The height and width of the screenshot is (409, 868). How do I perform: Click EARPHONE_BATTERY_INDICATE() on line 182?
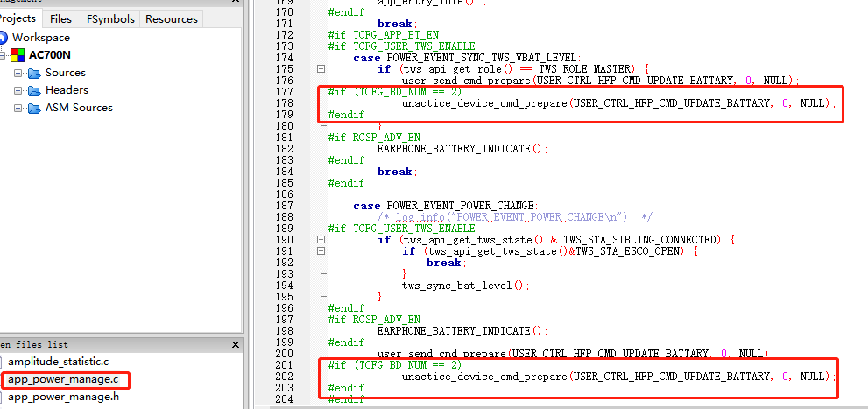point(462,149)
